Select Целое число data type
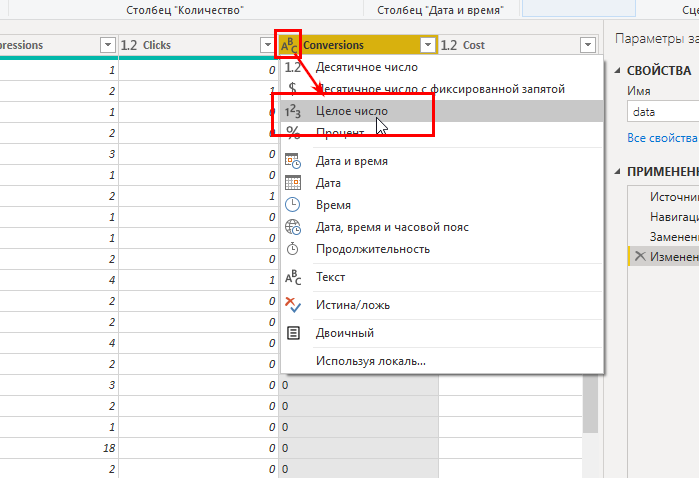The width and height of the screenshot is (699, 478). coord(442,111)
